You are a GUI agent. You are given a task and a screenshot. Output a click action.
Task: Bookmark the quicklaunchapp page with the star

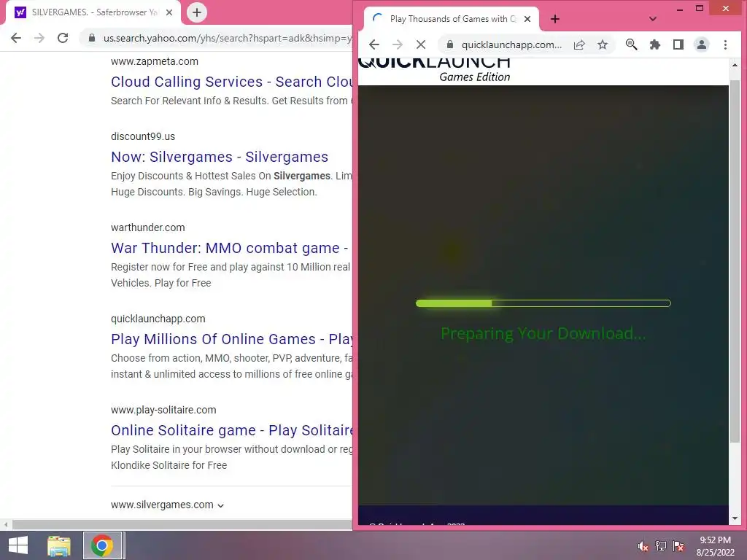click(603, 44)
